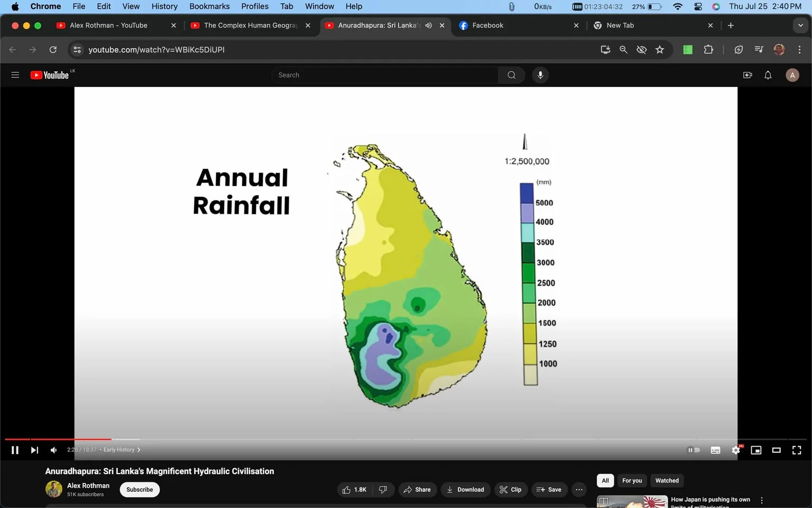Select the All filter chip
Screen dimensions: 812x508
pos(605,480)
